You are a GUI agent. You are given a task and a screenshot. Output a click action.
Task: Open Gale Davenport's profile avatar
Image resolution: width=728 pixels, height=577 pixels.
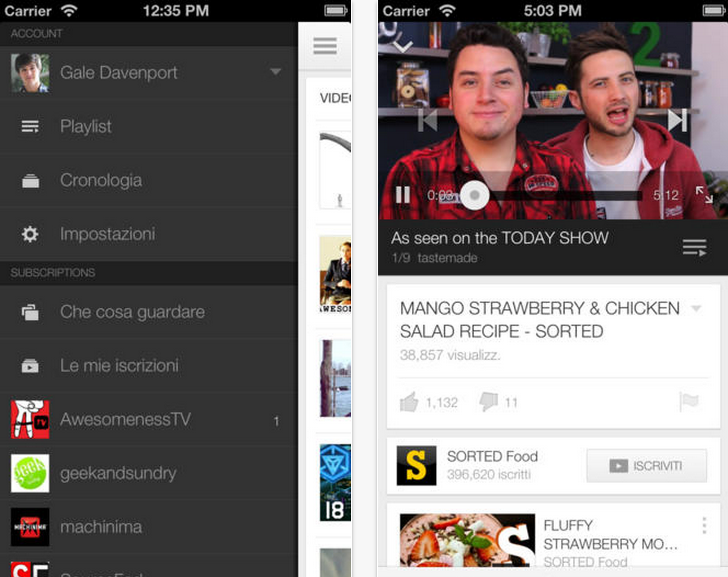30,73
